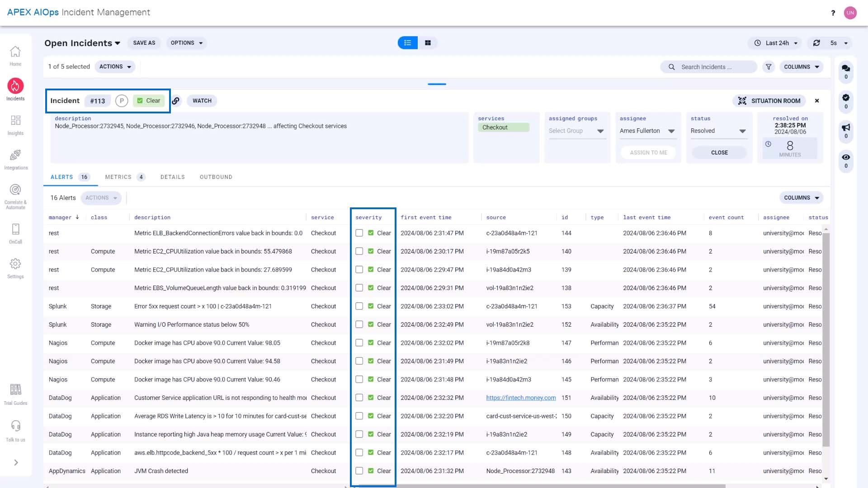This screenshot has height=488, width=868.
Task: Open the SITUATION ROOM
Action: (769, 101)
